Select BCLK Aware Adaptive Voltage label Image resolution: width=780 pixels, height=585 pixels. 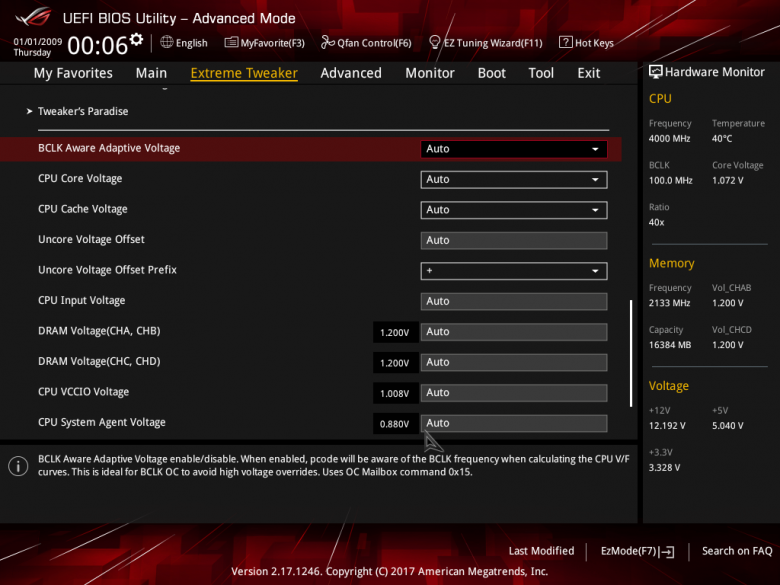(x=109, y=148)
